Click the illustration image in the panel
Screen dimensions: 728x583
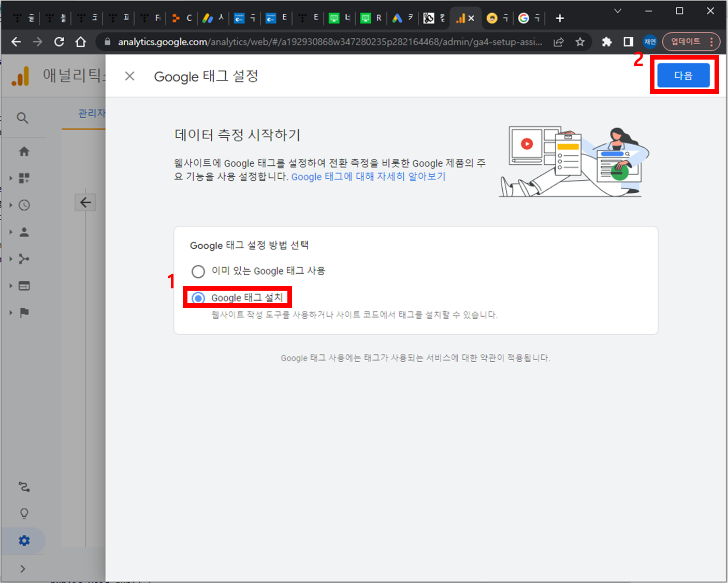pos(574,161)
